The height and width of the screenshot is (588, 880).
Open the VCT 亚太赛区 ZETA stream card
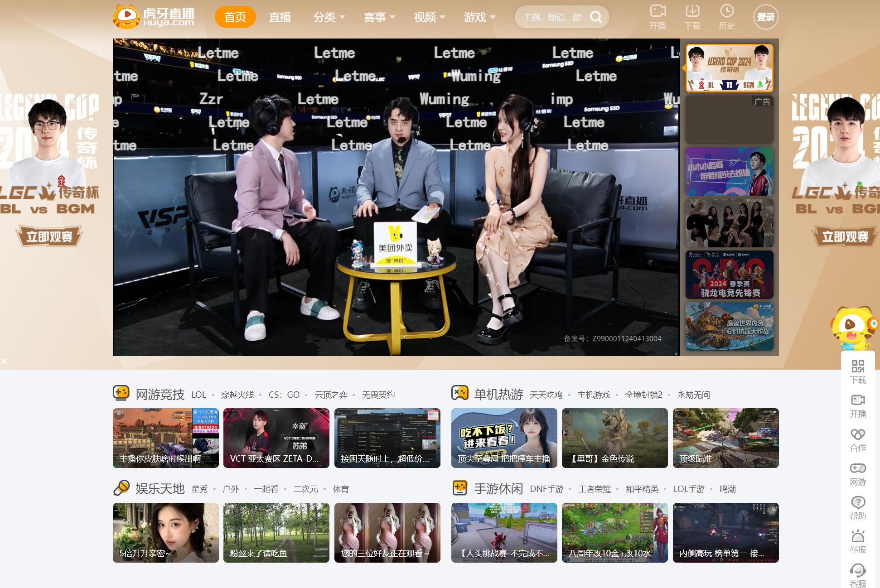click(x=276, y=438)
